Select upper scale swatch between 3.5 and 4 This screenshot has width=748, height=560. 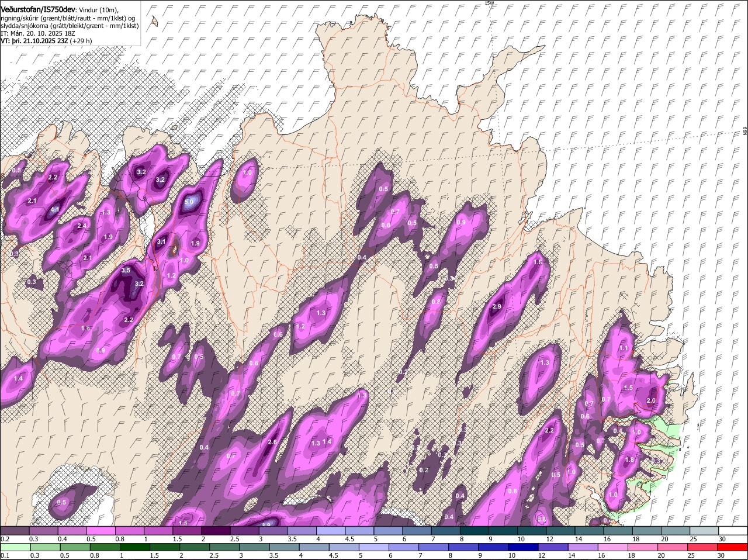302,530
